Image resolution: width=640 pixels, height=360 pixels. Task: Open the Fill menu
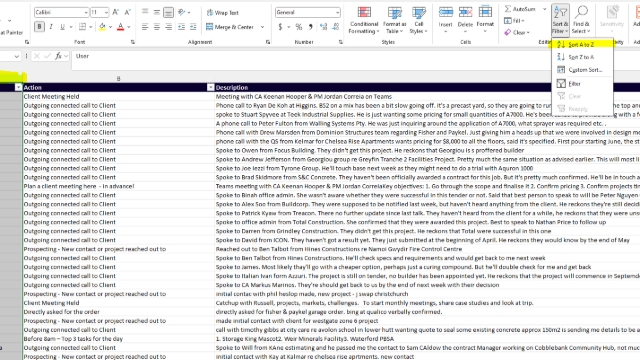point(514,21)
